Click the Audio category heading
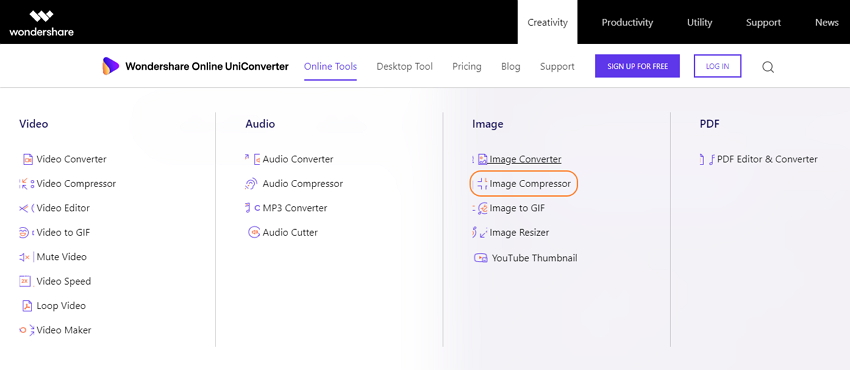The width and height of the screenshot is (850, 370). 260,124
